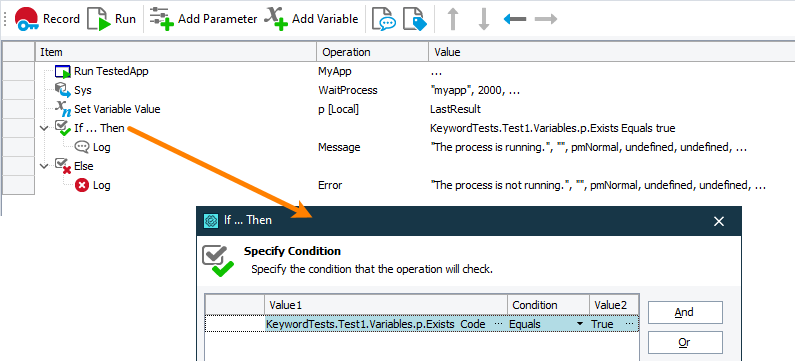Open the Equals condition dropdown
Viewport: 795px width, 361px height.
pos(579,324)
